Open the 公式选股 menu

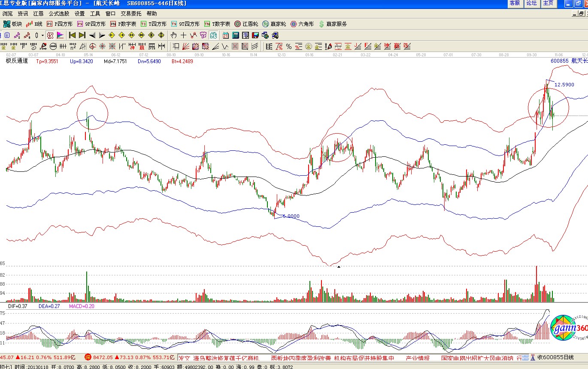tap(59, 14)
